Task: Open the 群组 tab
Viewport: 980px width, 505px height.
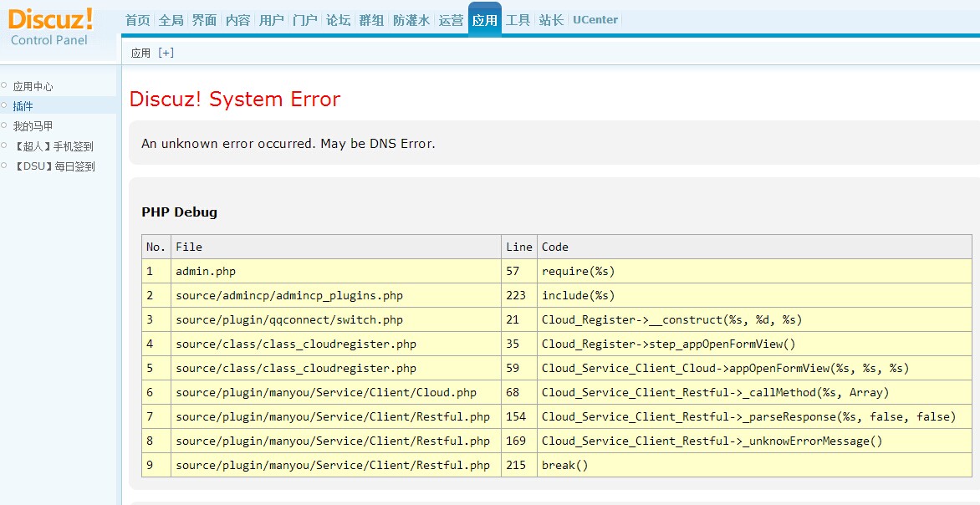Action: click(x=372, y=20)
